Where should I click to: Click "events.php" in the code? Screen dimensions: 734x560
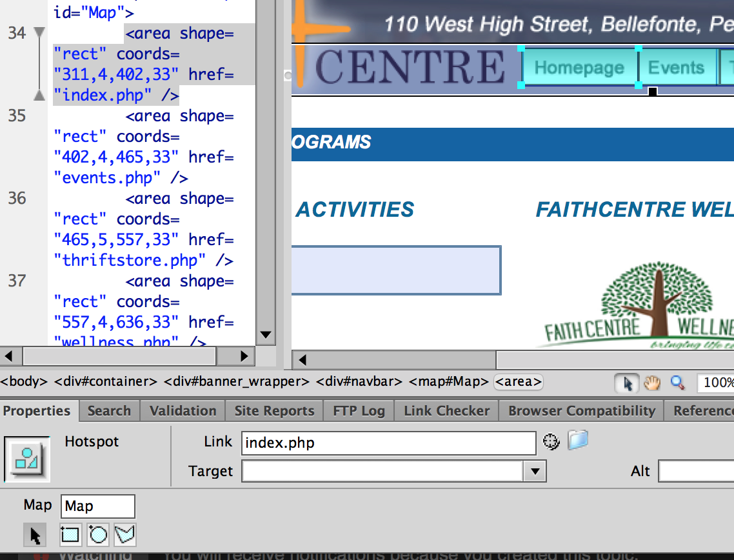point(106,178)
